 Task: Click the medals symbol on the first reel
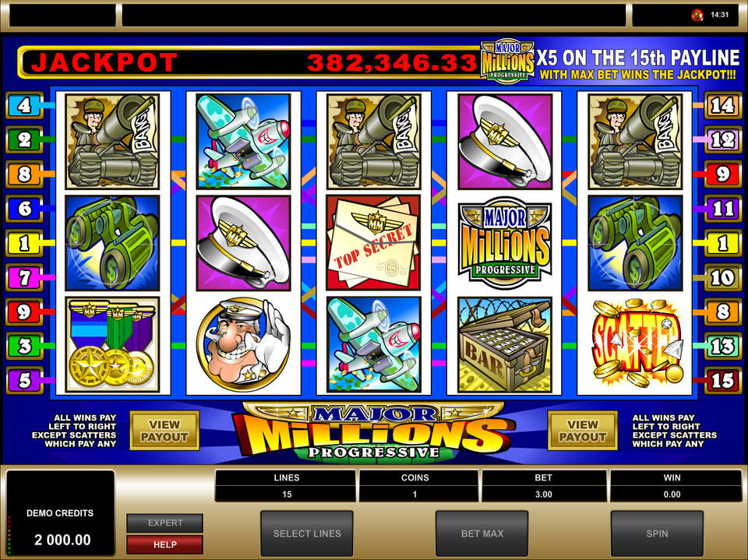click(x=112, y=344)
